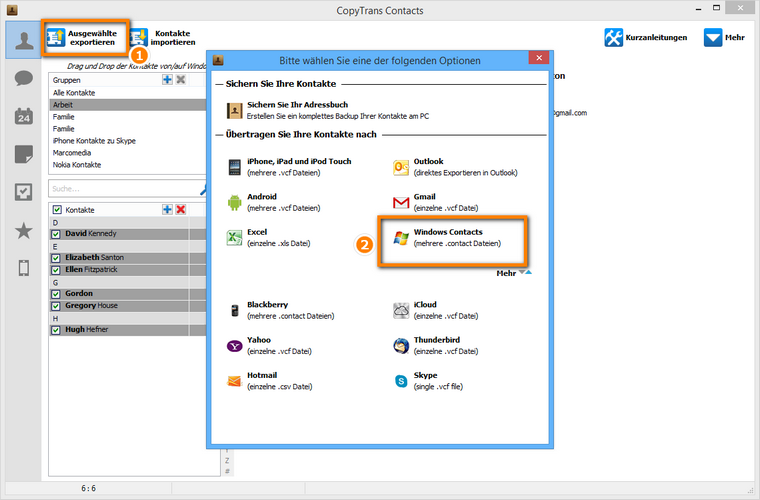760x500 pixels.
Task: Click Thunderbird export text label
Action: tap(445, 345)
